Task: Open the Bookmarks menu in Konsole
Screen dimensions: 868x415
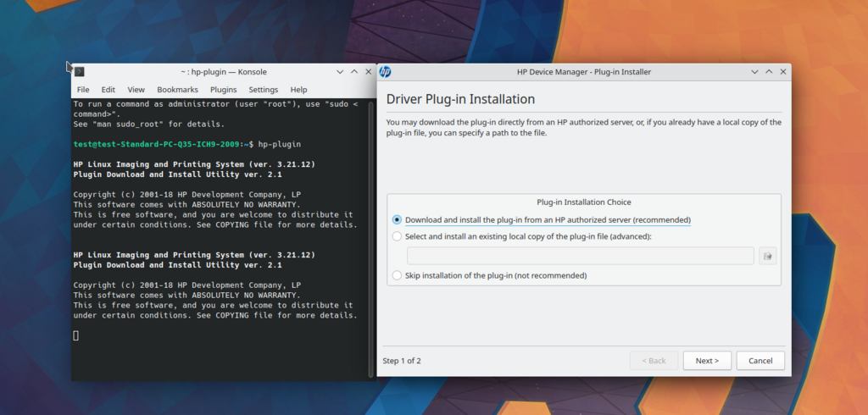Action: point(177,90)
